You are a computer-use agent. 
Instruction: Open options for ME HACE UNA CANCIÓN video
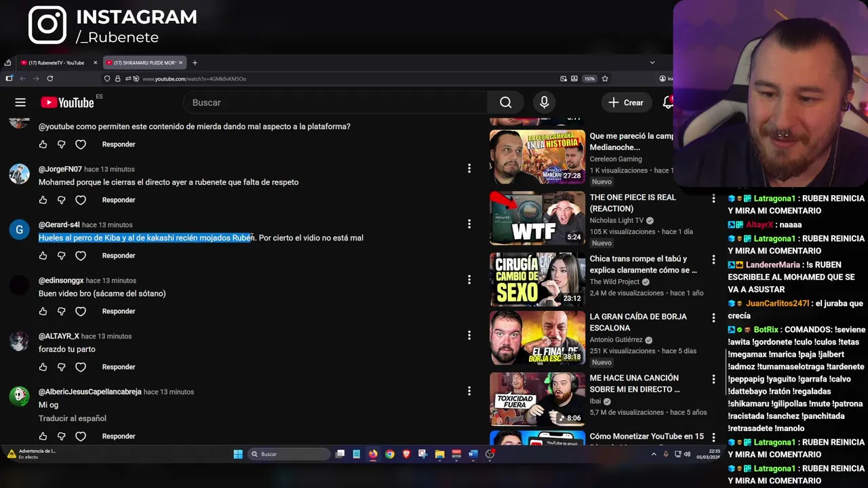pos(713,379)
